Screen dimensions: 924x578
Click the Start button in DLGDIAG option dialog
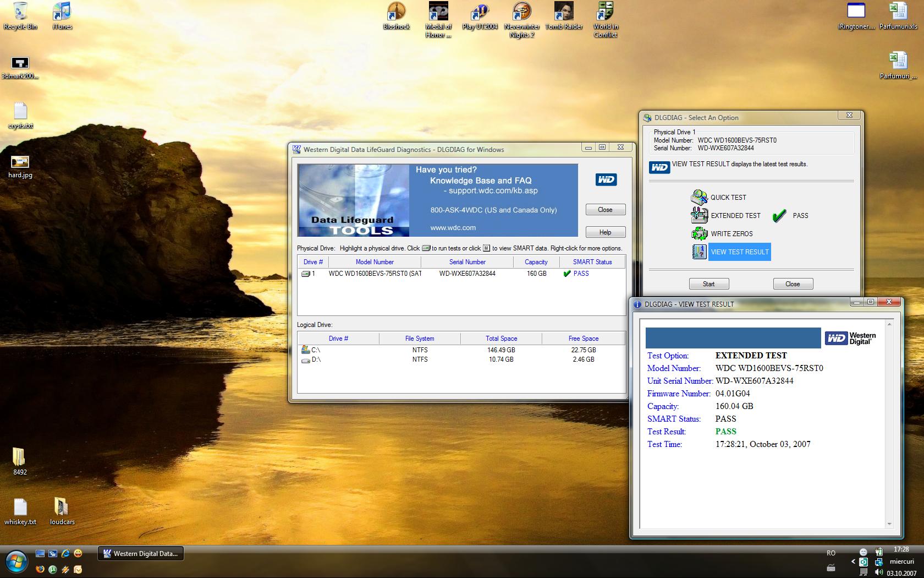(x=709, y=284)
